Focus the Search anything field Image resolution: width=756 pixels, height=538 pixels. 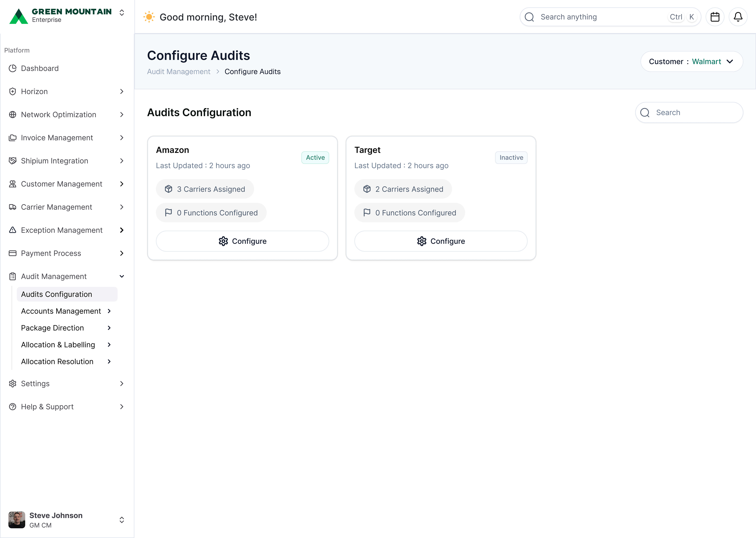(x=610, y=17)
